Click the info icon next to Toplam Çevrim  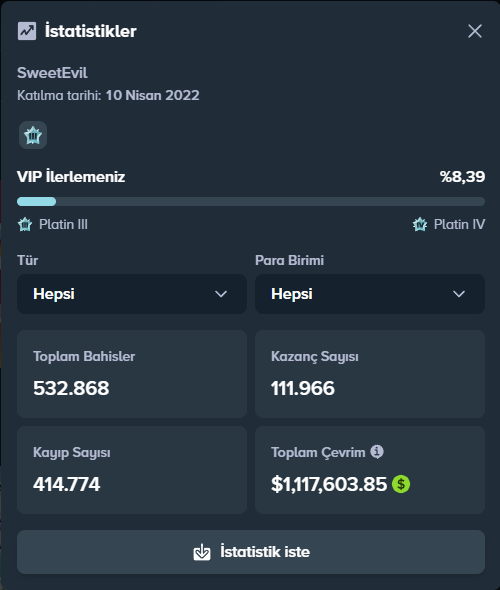(x=377, y=451)
